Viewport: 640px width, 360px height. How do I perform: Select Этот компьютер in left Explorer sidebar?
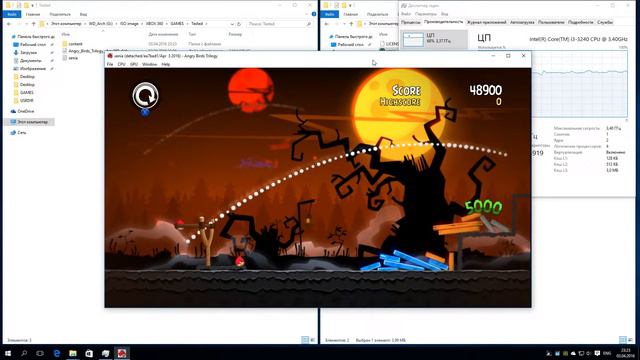33,122
